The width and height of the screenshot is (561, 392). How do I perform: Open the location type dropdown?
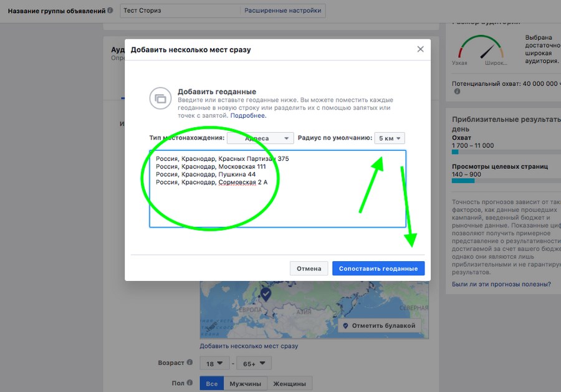point(260,138)
